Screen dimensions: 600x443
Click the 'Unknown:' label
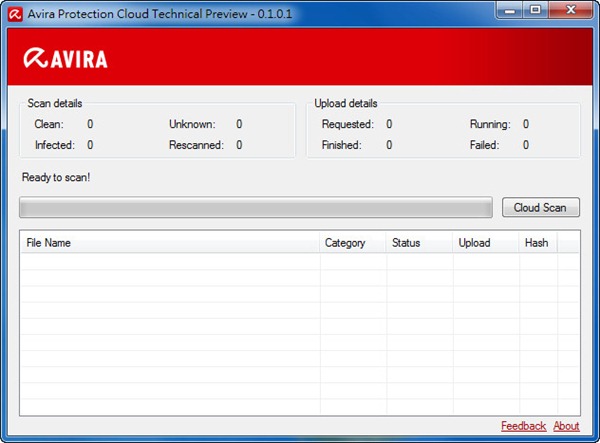(192, 124)
